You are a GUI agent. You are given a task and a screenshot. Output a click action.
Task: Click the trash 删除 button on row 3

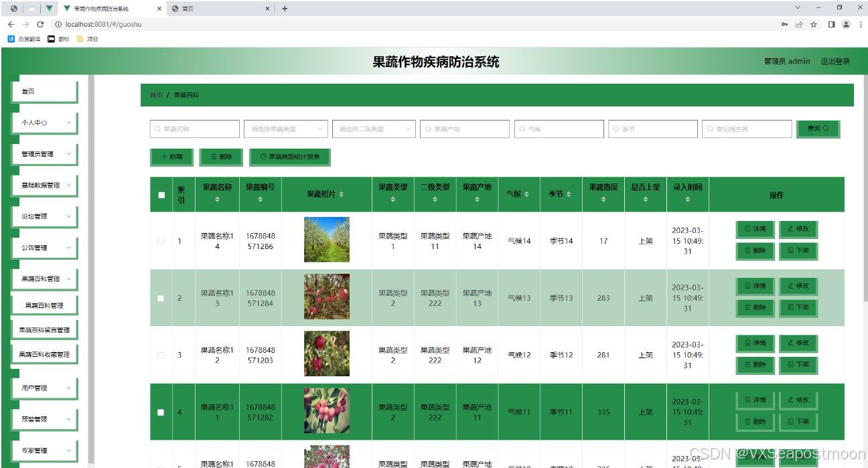pos(755,365)
